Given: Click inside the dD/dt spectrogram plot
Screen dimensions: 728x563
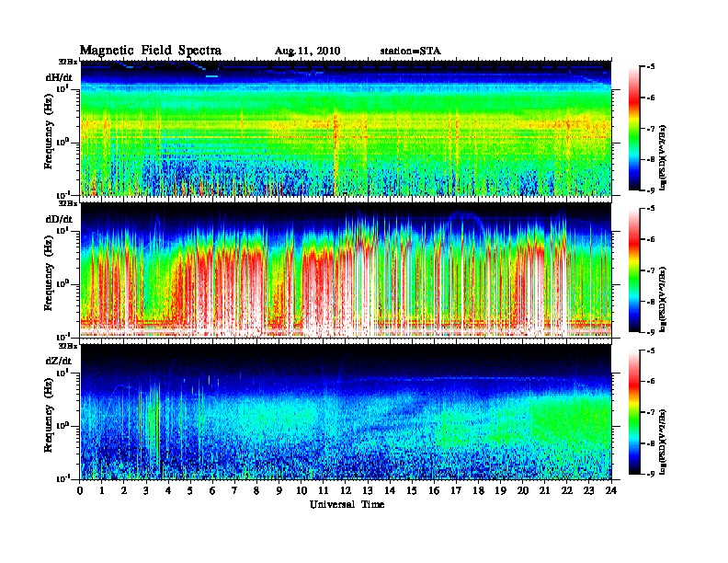Looking at the screenshot, I should click(x=346, y=270).
